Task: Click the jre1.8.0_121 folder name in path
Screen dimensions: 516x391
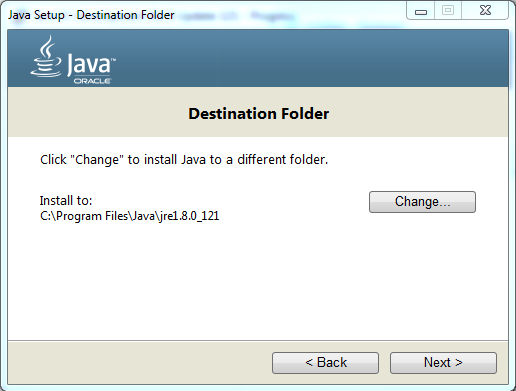Action: pos(189,216)
